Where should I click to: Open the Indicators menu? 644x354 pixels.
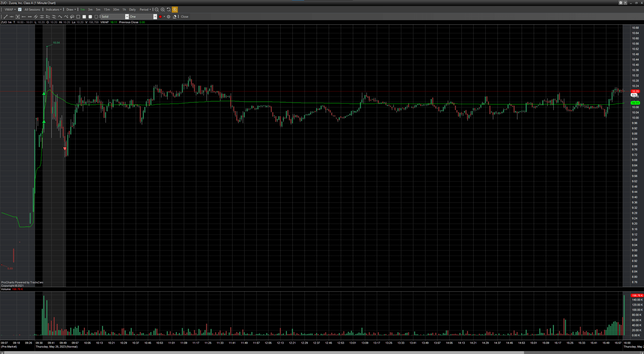pos(54,10)
